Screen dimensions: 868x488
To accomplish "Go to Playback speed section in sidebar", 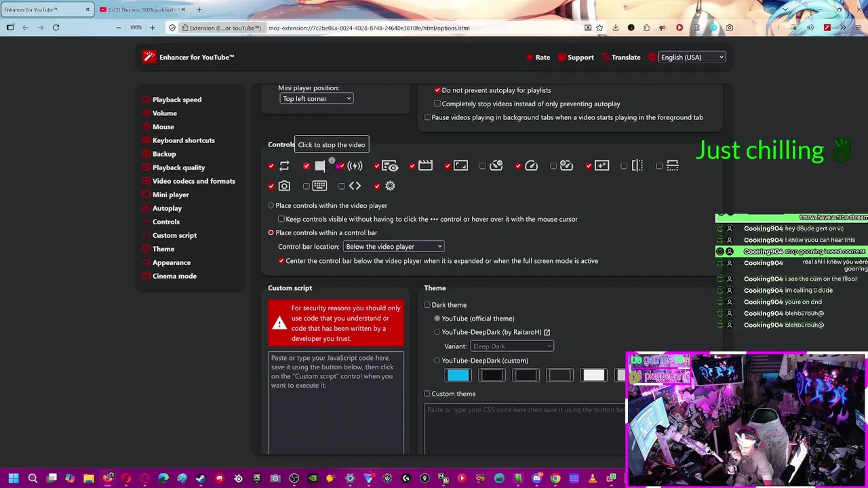I will coord(177,100).
